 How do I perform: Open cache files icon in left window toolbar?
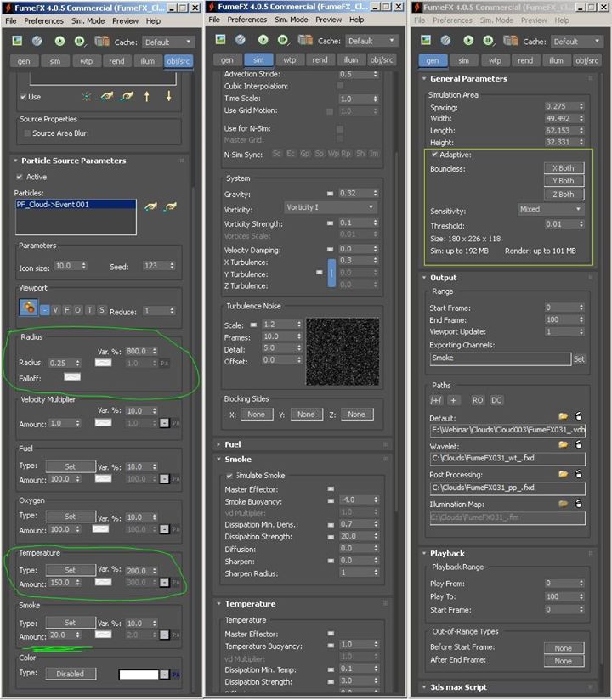(102, 42)
